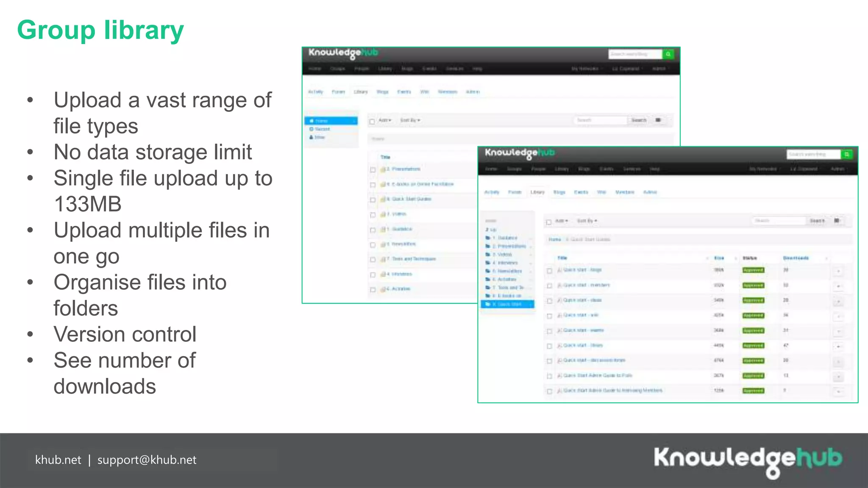Check the Quick start - events row checkbox
This screenshot has width=868, height=488.
pyautogui.click(x=550, y=331)
